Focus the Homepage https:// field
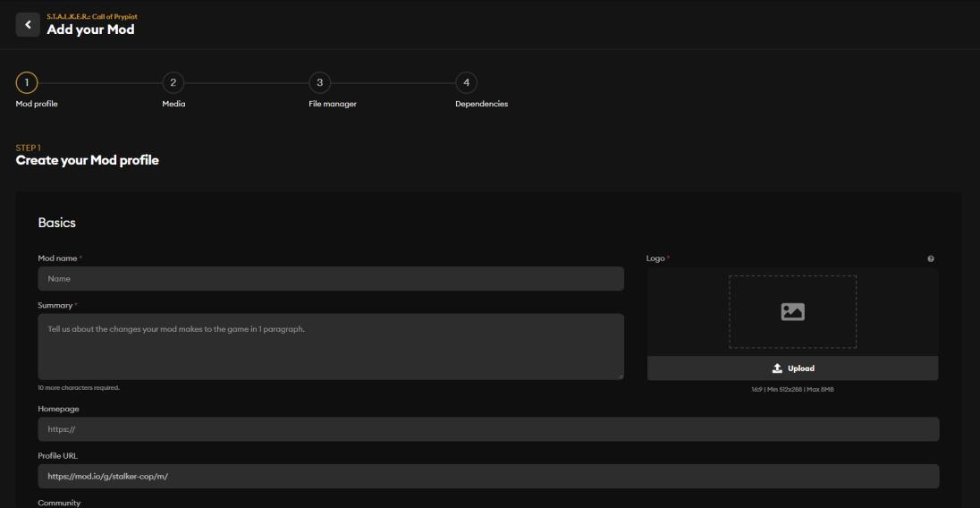Screen dimensions: 980x508 pyautogui.click(x=488, y=429)
